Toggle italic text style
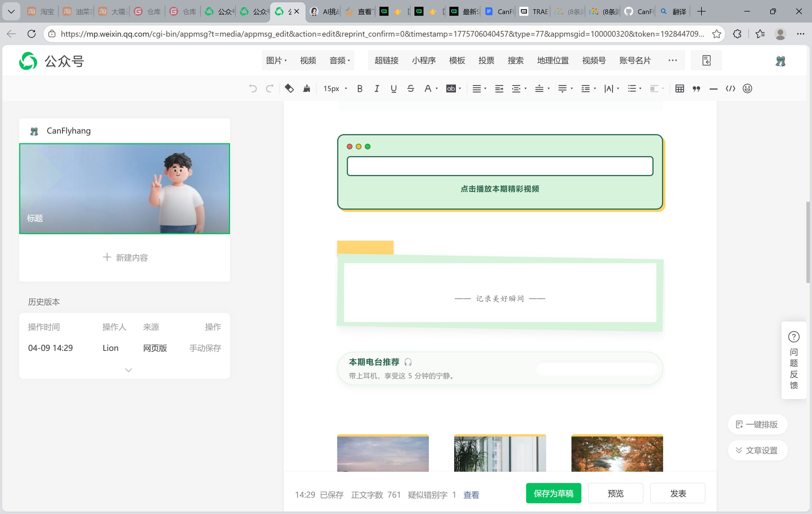This screenshot has height=514, width=812. (x=376, y=89)
